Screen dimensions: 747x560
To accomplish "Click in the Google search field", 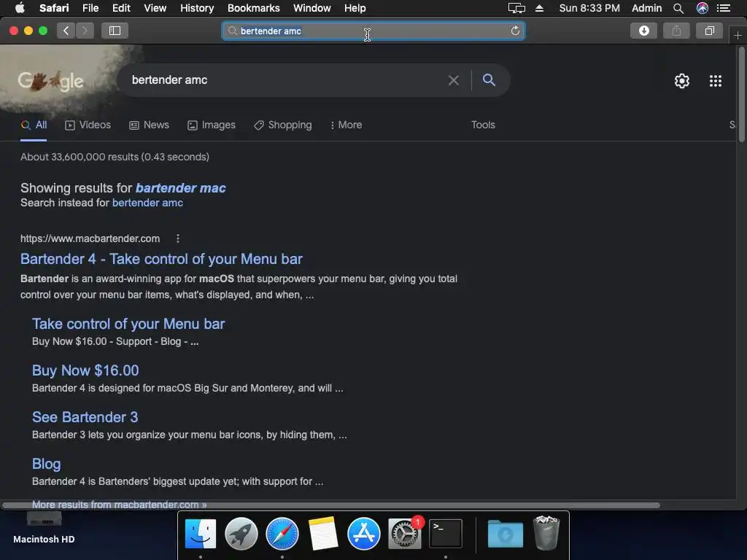I will coord(286,80).
